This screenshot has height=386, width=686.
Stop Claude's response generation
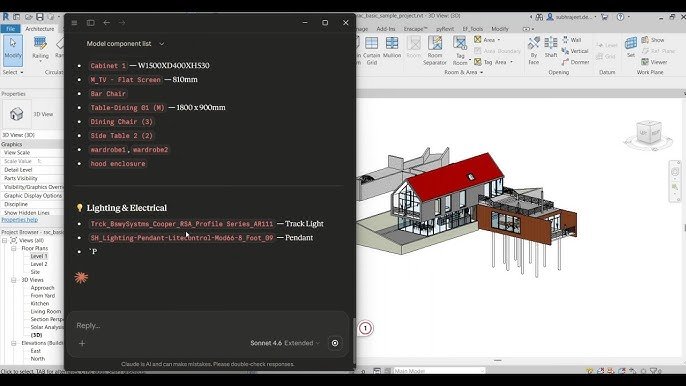pos(335,343)
